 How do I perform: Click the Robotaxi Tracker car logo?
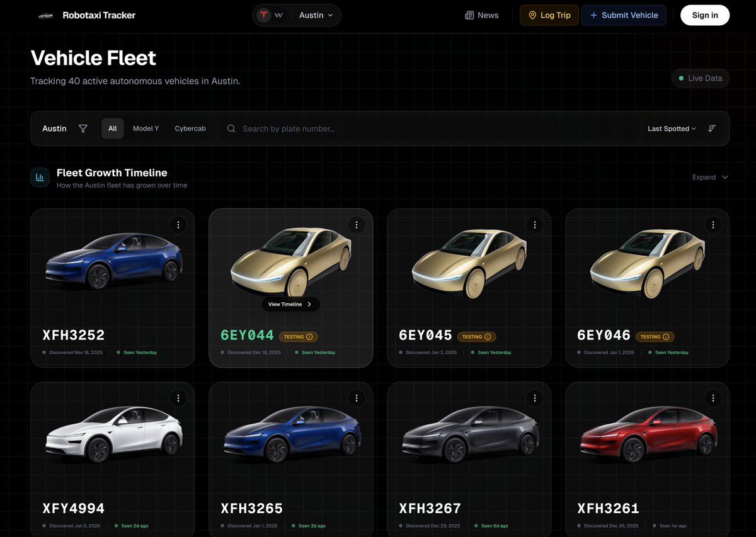(x=45, y=15)
